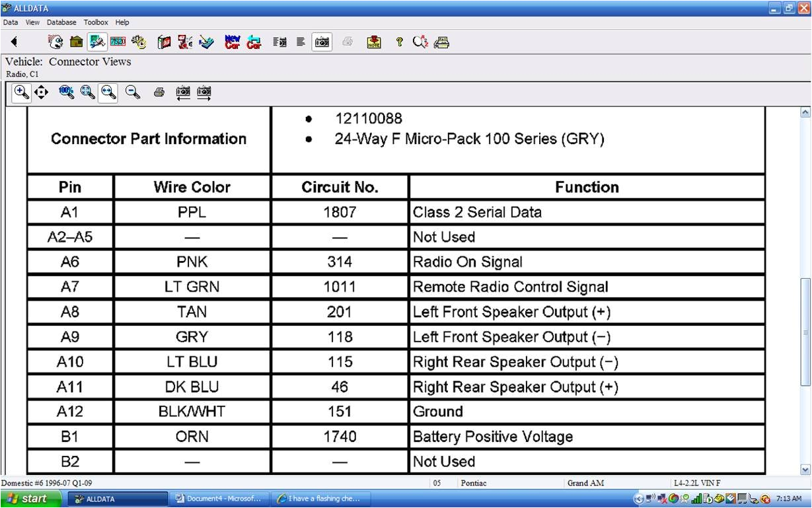Click the Toolbox menu item
Image resolution: width=812 pixels, height=508 pixels.
coord(96,22)
